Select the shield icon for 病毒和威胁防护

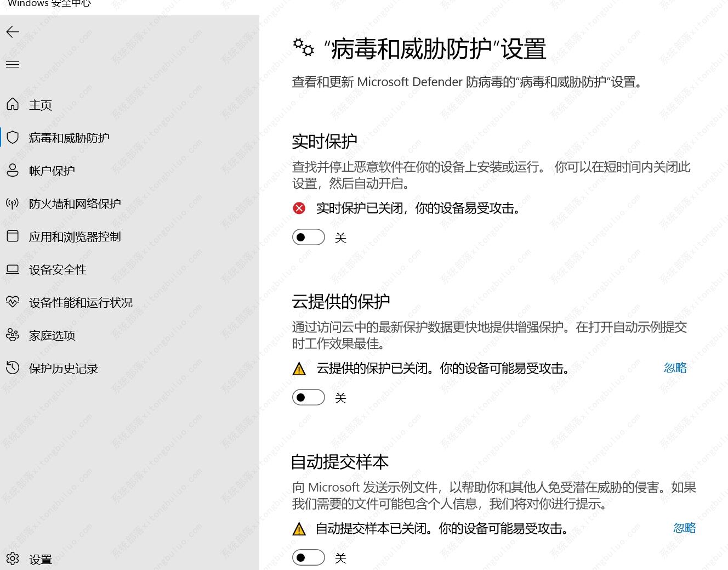[x=13, y=137]
